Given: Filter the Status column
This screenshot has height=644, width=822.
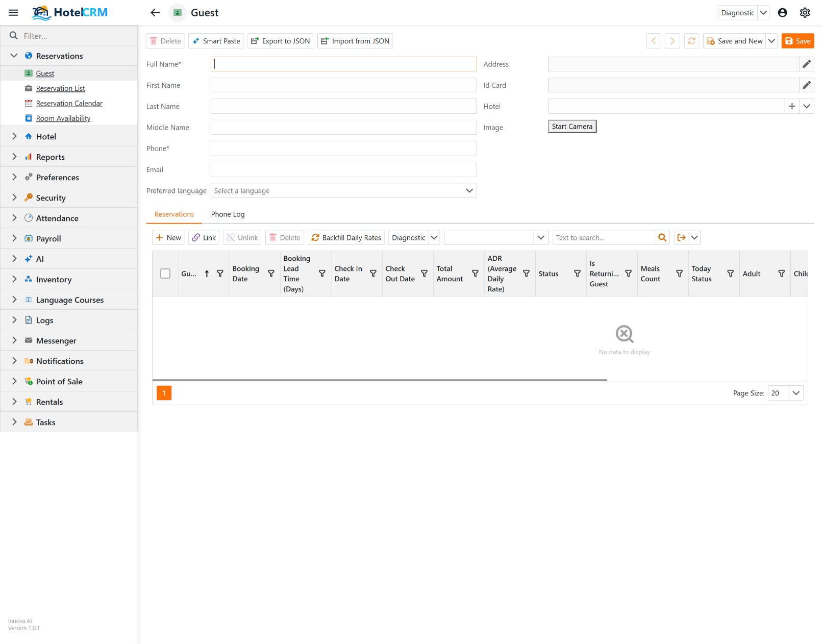Looking at the screenshot, I should click(577, 274).
